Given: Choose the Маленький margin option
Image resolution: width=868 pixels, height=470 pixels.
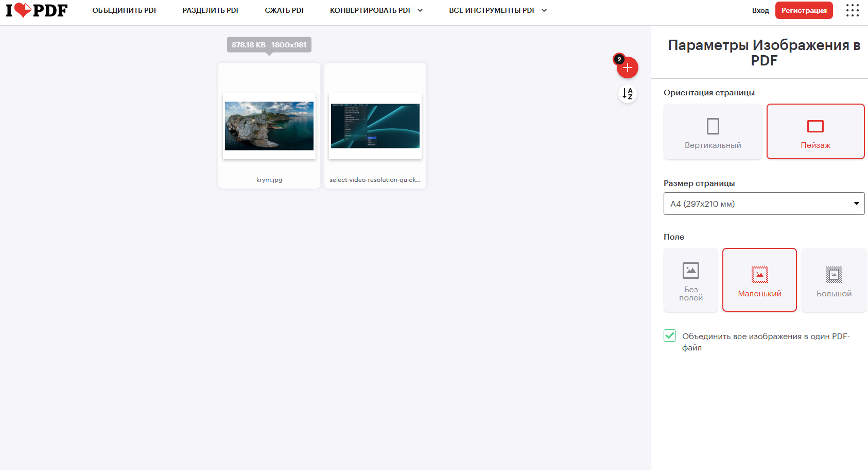Looking at the screenshot, I should (759, 280).
